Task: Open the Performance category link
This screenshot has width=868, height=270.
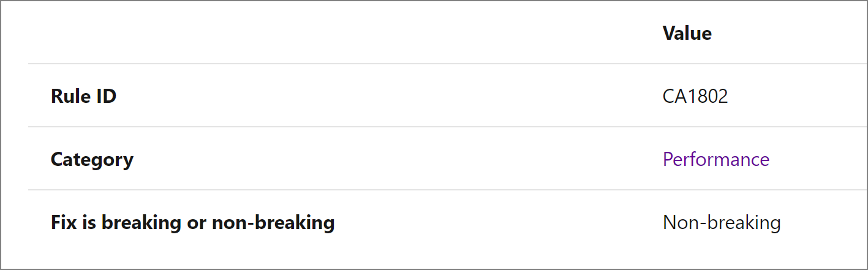Action: [x=715, y=159]
